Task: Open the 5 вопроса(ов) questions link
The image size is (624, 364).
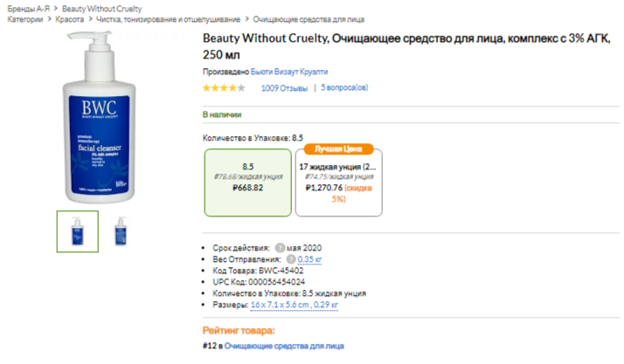Action: click(344, 87)
